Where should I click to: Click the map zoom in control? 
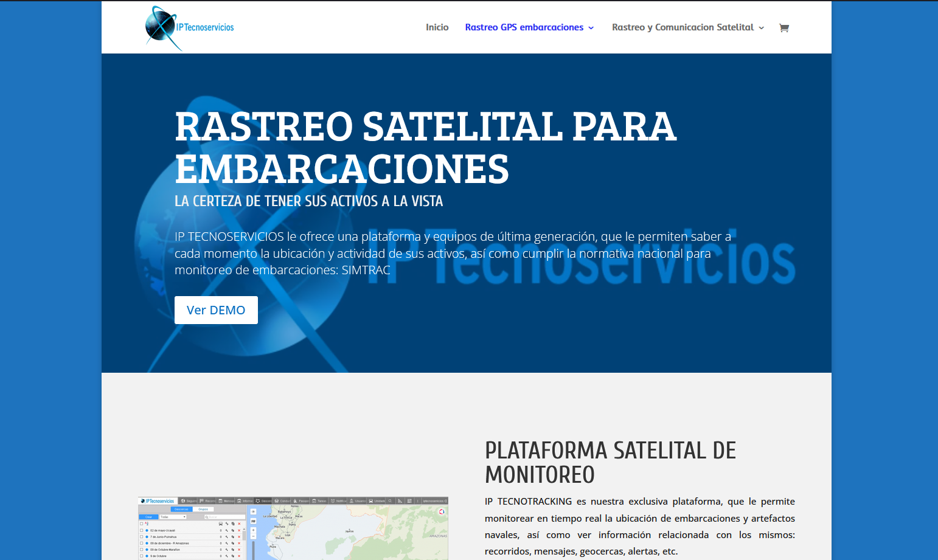click(x=253, y=530)
